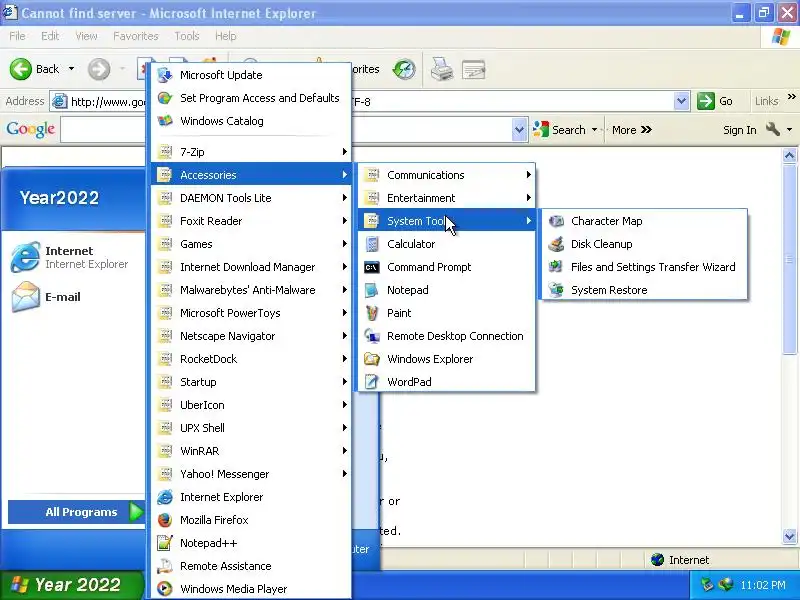Open the View menu

tap(86, 36)
